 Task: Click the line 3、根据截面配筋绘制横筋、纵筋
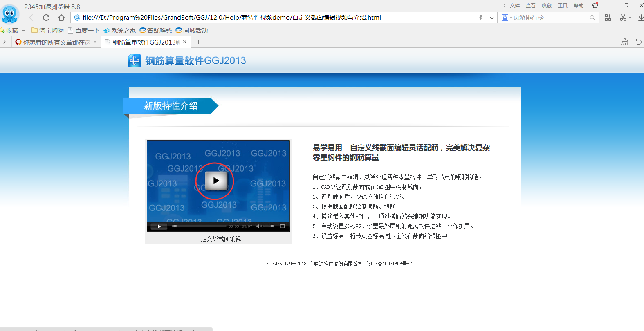pyautogui.click(x=356, y=206)
